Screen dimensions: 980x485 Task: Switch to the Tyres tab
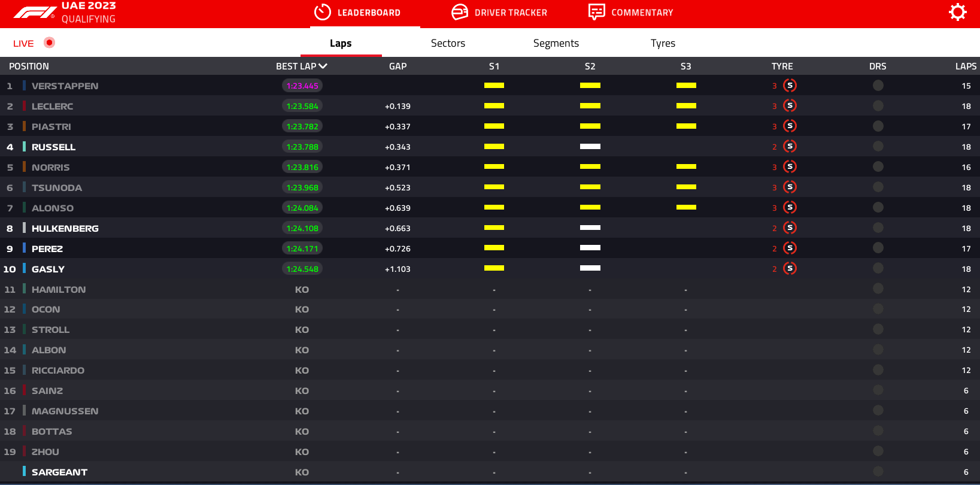click(x=663, y=43)
